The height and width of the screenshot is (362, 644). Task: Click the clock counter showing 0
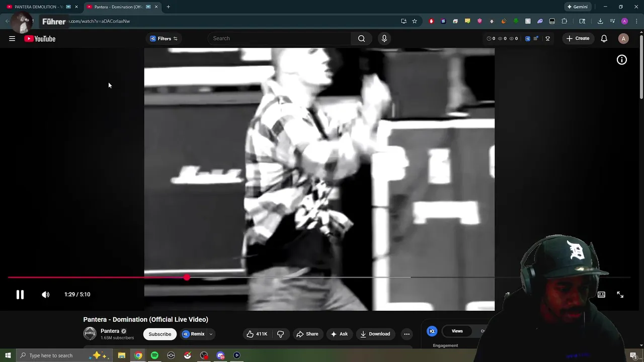(x=491, y=39)
